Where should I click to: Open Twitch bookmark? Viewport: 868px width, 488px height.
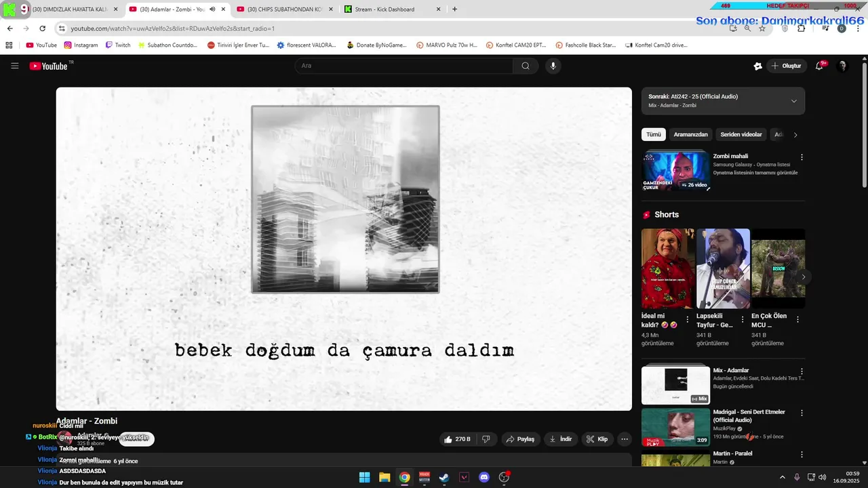(x=118, y=45)
